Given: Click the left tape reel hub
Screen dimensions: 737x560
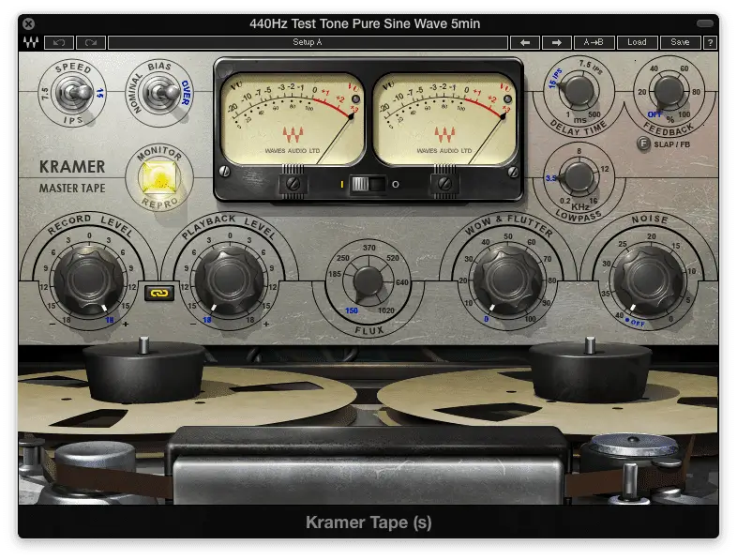Looking at the screenshot, I should point(143,370).
